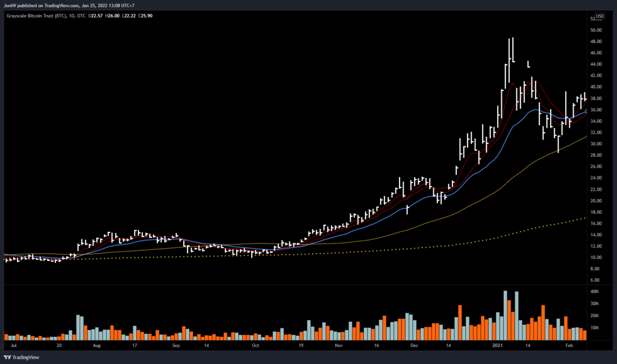The height and width of the screenshot is (364, 617).
Task: Select the Feb time axis marker
Action: click(x=568, y=347)
